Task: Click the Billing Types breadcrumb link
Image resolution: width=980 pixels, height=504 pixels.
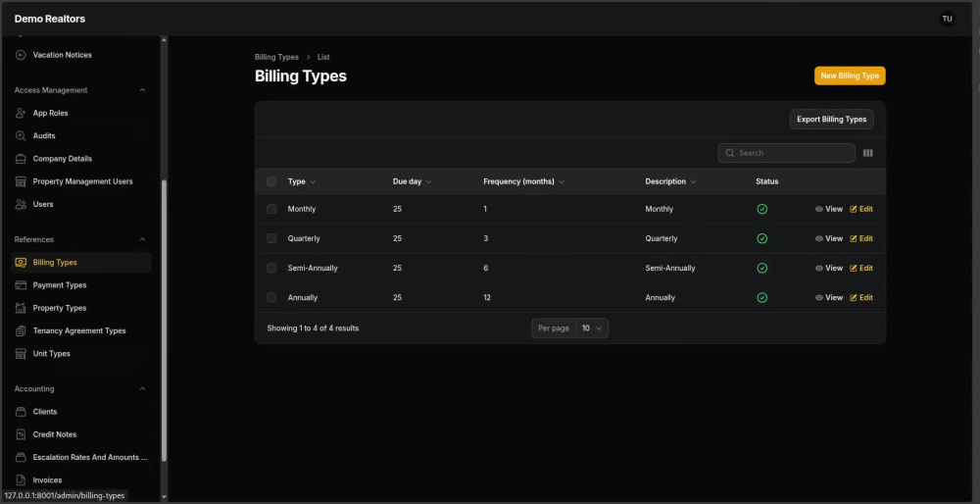Action: pyautogui.click(x=276, y=57)
